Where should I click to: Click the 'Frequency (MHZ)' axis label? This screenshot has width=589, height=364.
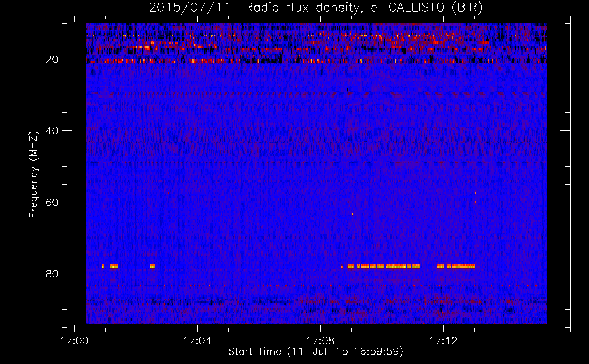point(33,175)
